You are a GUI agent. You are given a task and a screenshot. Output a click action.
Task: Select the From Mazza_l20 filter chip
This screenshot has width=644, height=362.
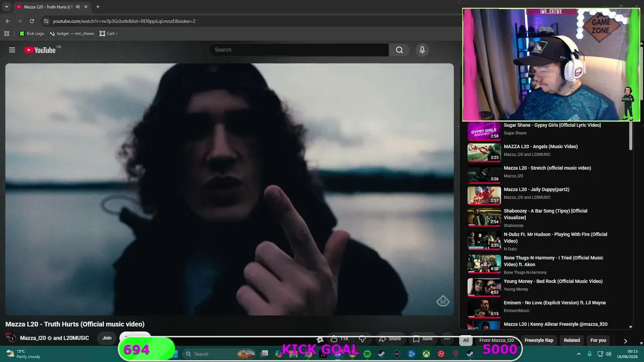pos(497,340)
